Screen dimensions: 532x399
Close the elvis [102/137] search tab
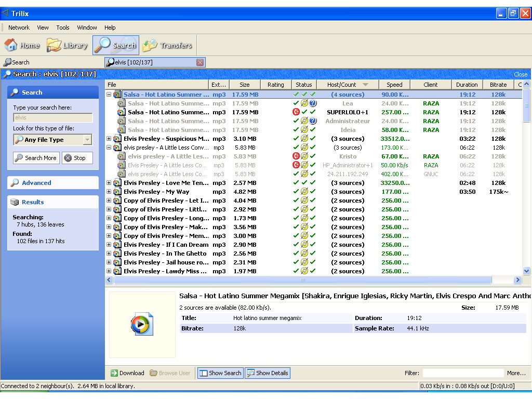point(200,62)
